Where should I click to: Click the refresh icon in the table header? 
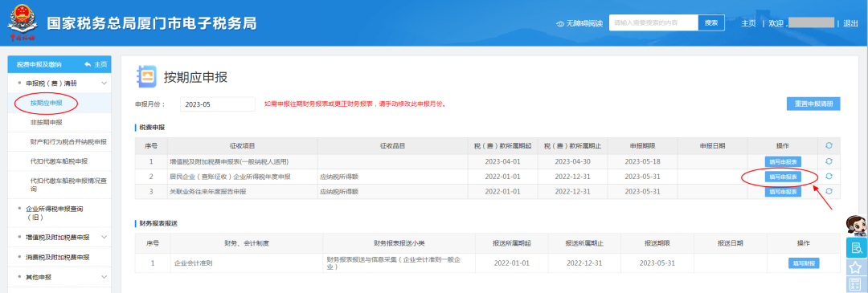pos(829,145)
